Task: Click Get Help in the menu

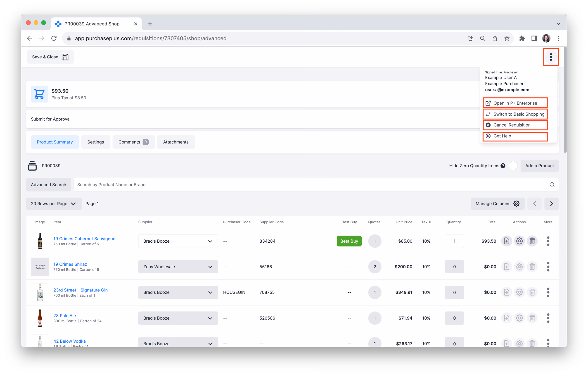Action: tap(515, 136)
